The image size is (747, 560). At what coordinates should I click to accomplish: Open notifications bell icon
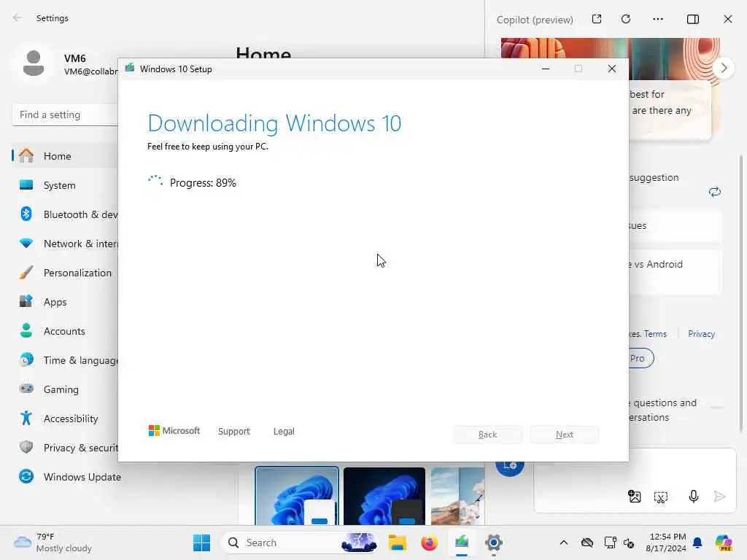pyautogui.click(x=697, y=542)
